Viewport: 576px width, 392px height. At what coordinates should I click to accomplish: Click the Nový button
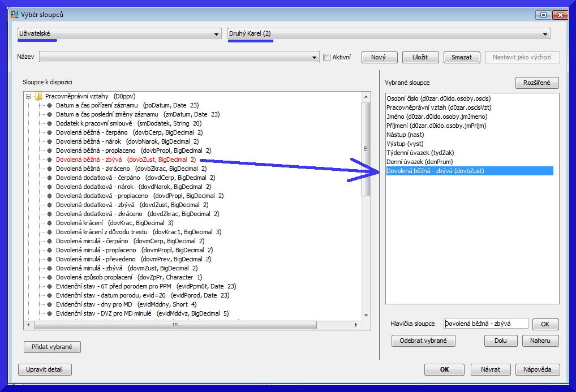click(x=379, y=57)
